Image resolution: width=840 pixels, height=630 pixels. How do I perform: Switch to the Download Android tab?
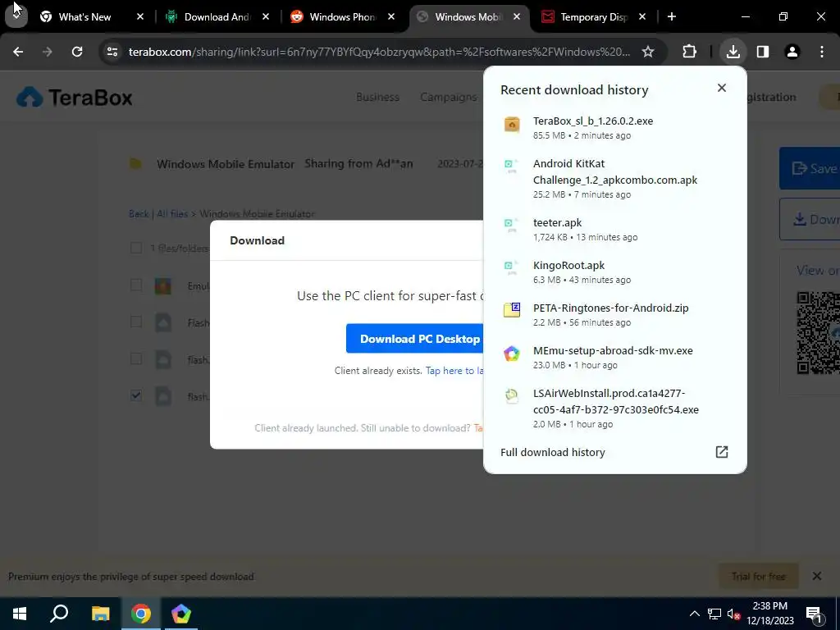tap(217, 17)
